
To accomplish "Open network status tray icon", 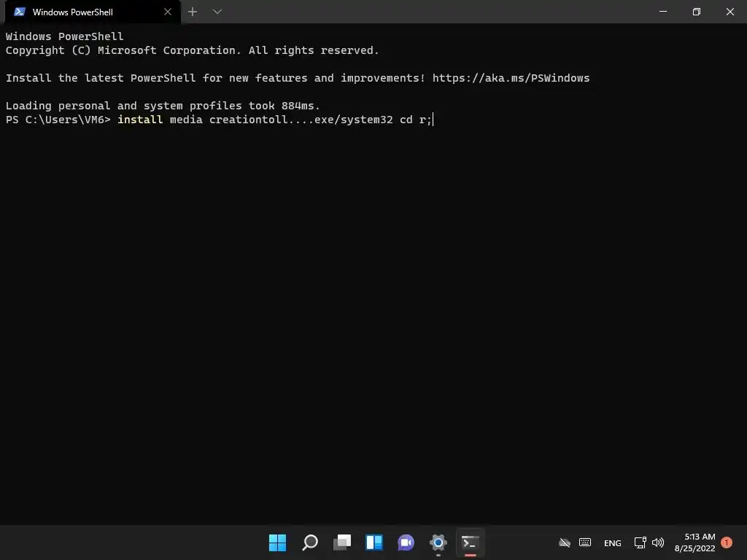I will (x=640, y=542).
